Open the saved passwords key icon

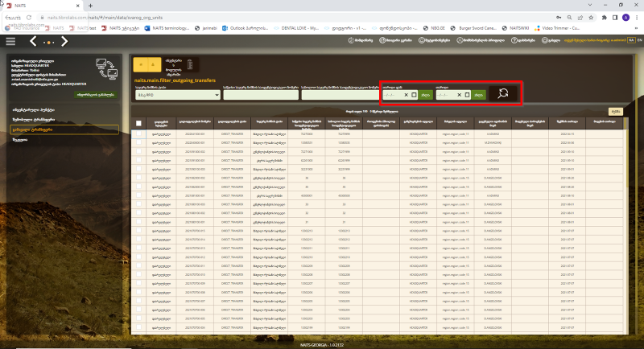559,18
